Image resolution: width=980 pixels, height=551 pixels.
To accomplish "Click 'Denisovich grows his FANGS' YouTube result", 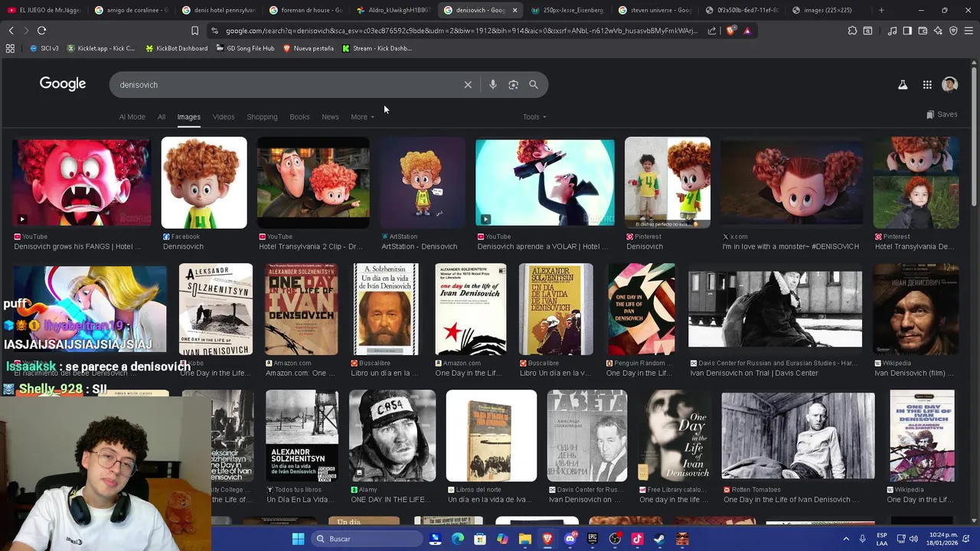I will [x=82, y=182].
